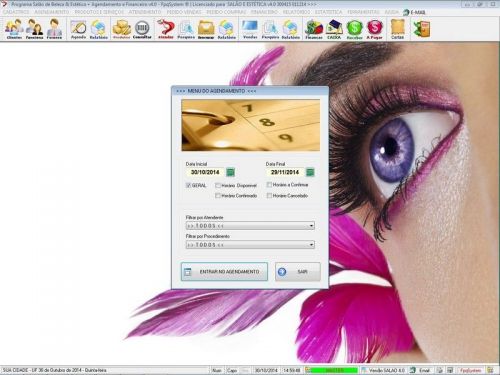
Task: Open the ATENDIMENTO menu
Action: click(x=145, y=12)
